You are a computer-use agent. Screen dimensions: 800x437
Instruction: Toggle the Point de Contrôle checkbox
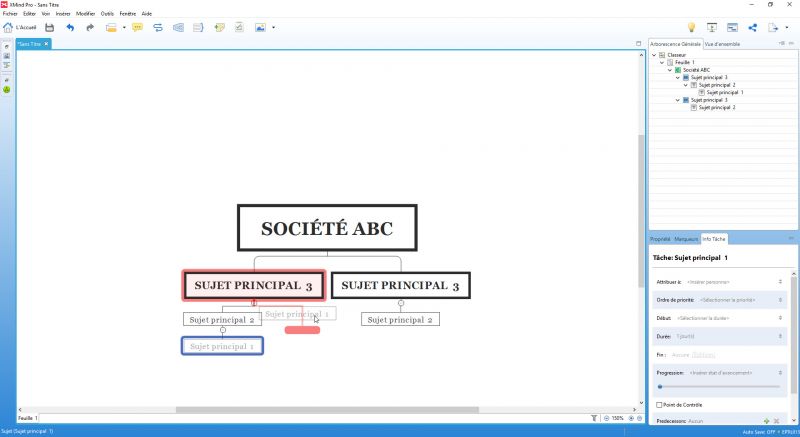659,405
